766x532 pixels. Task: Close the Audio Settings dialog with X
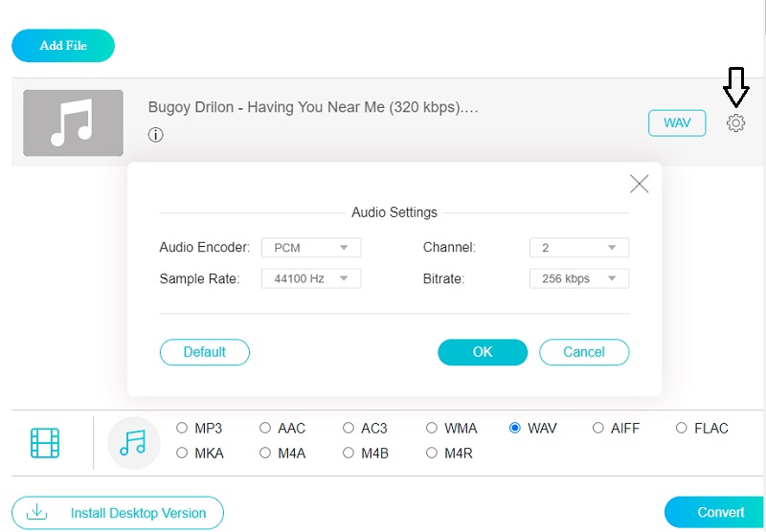pyautogui.click(x=639, y=185)
